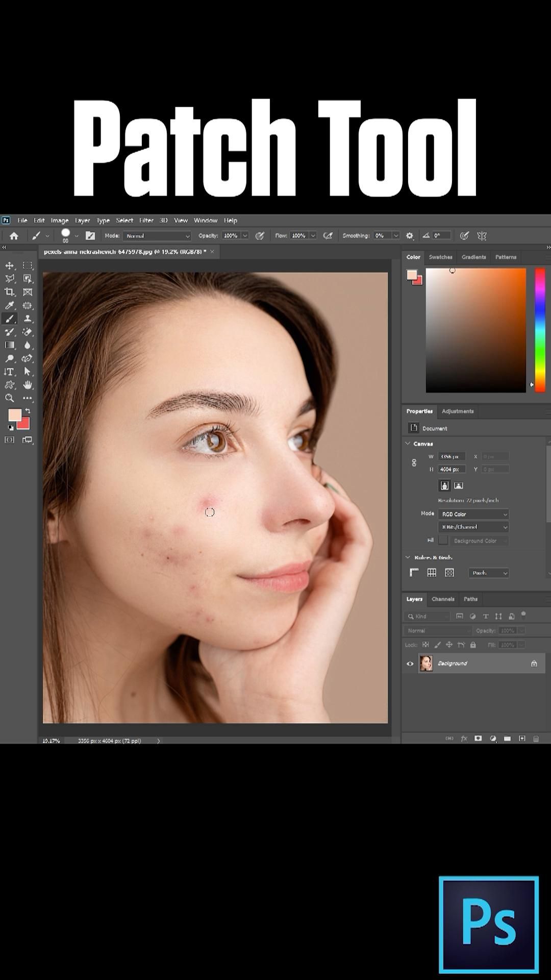Select the Eyedropper tool

10,305
